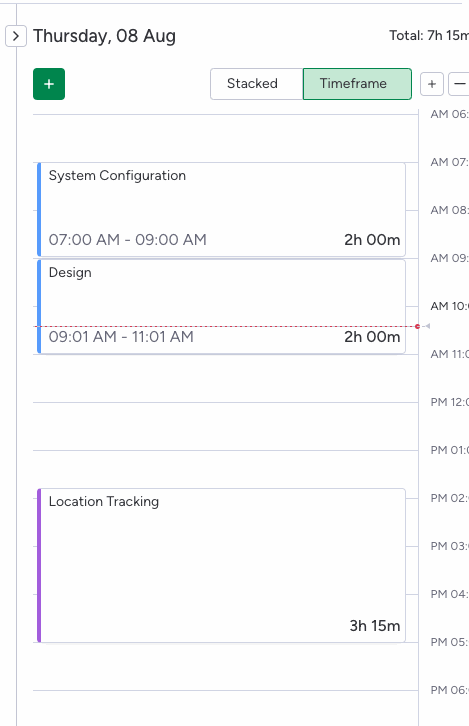Click the Total 7h 15m summary
The height and width of the screenshot is (726, 469).
[x=429, y=35]
